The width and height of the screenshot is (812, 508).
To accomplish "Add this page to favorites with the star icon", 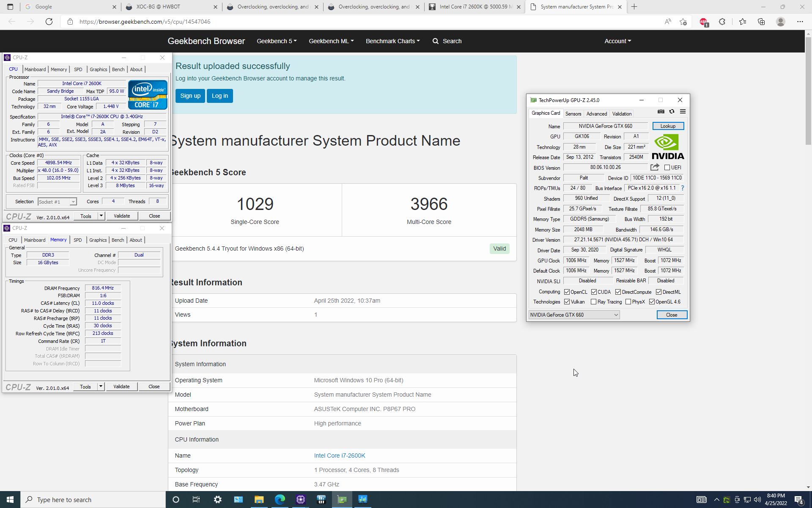I will (x=683, y=22).
